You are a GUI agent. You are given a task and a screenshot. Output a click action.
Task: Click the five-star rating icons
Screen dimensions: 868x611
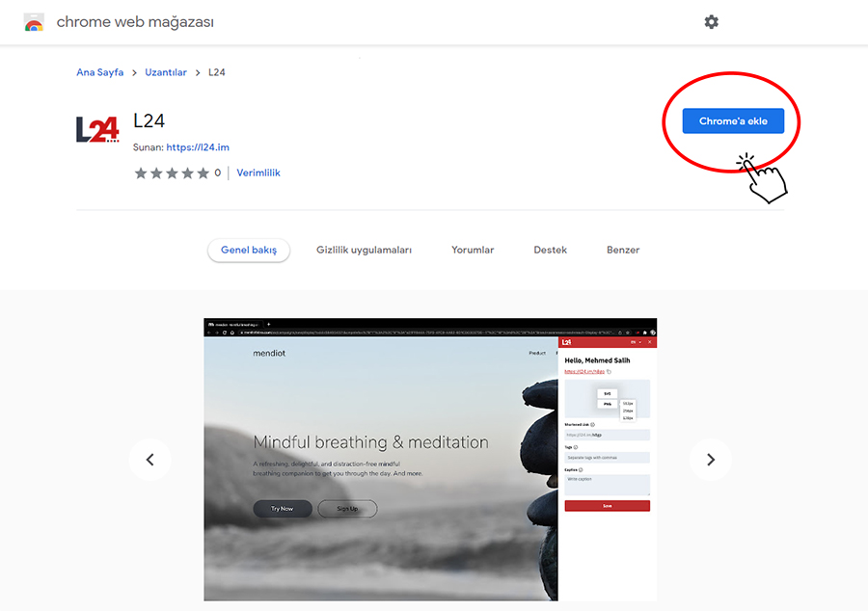(172, 173)
